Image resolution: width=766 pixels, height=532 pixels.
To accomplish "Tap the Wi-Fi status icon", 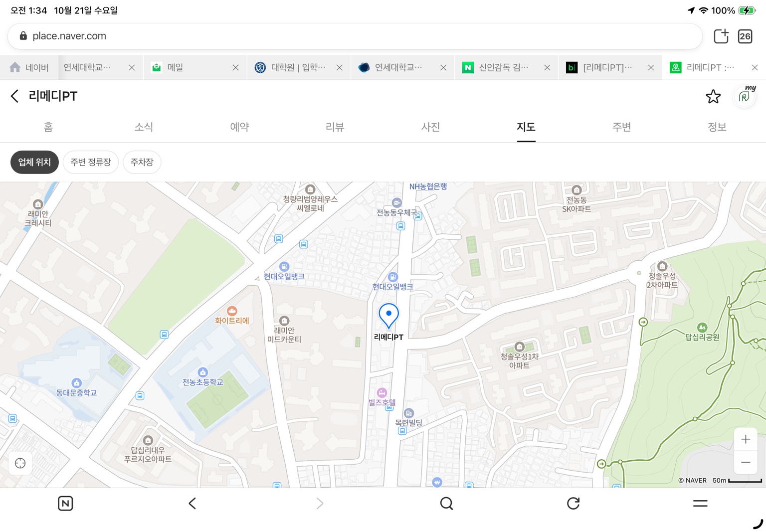I will 703,10.
